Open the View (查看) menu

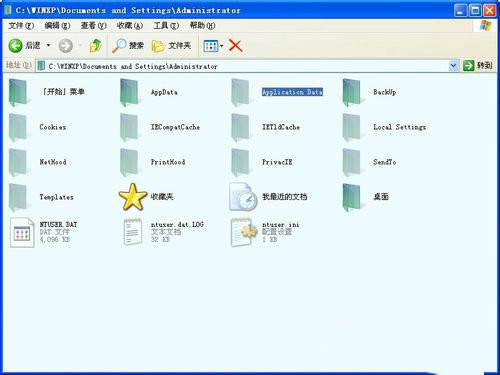(94, 26)
